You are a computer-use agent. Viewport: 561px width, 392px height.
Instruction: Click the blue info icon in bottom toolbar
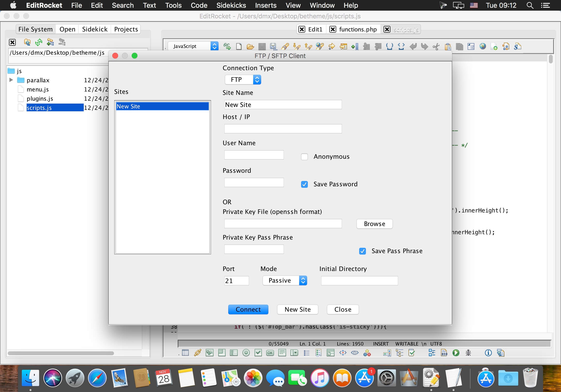coord(488,353)
